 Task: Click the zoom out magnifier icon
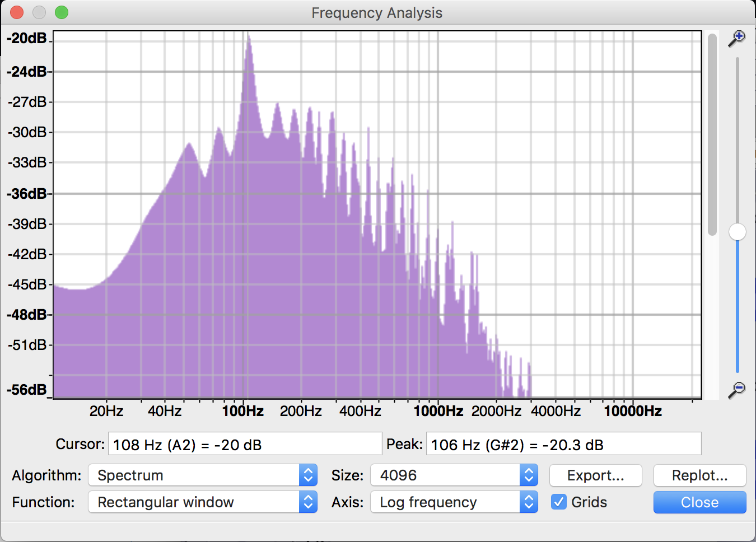[736, 390]
